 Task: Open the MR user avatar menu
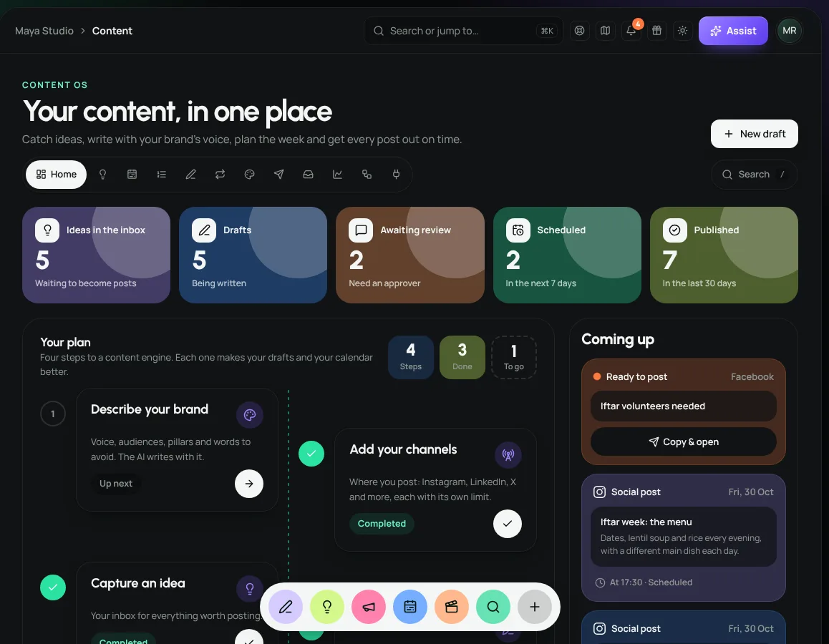point(790,31)
